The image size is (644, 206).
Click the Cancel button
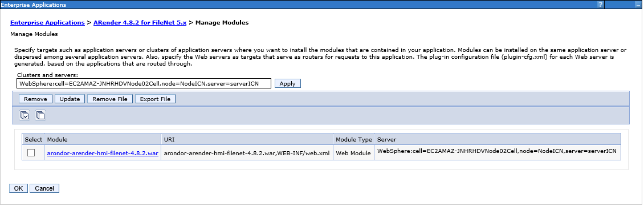point(44,188)
